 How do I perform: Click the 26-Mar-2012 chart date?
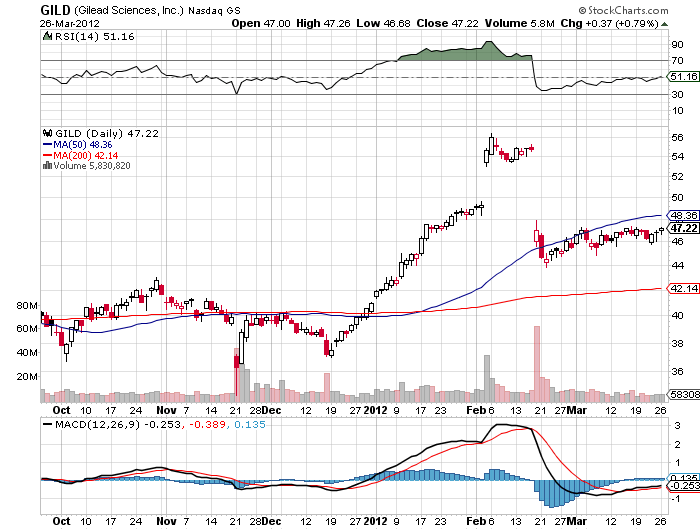[70, 24]
